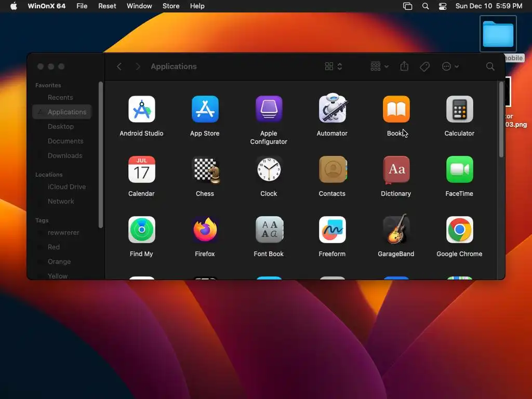Open the Google Chrome app icon
This screenshot has height=399, width=532.
tap(459, 230)
